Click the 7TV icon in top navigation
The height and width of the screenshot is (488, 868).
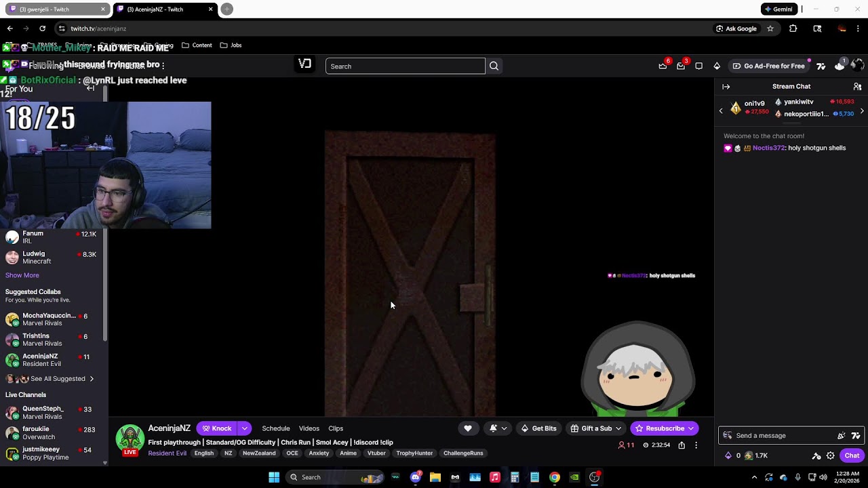[821, 66]
